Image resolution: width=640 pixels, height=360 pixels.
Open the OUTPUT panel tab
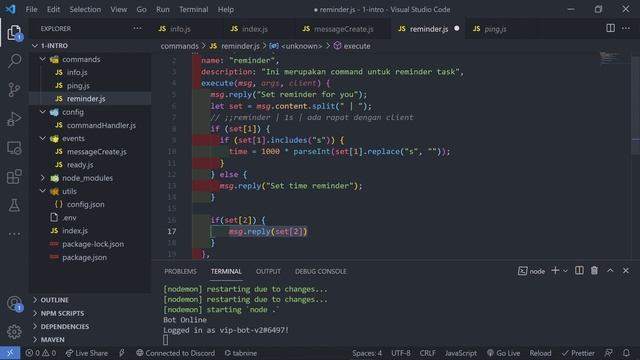pos(268,271)
